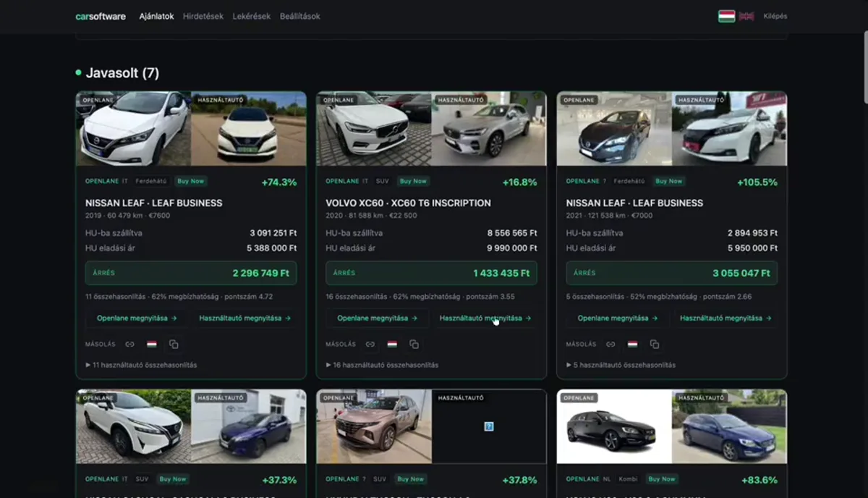Open Használtautó photo of 2019 Nissan Leaf

pyautogui.click(x=248, y=129)
